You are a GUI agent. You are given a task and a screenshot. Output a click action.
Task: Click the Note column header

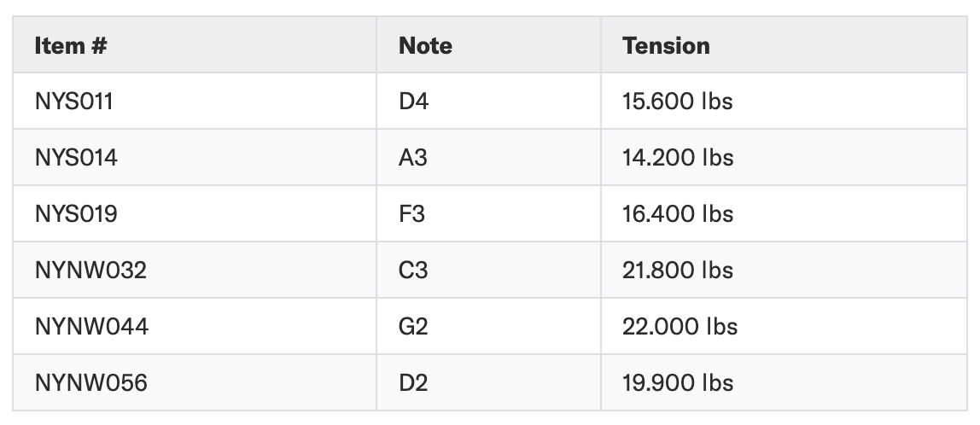click(x=425, y=45)
